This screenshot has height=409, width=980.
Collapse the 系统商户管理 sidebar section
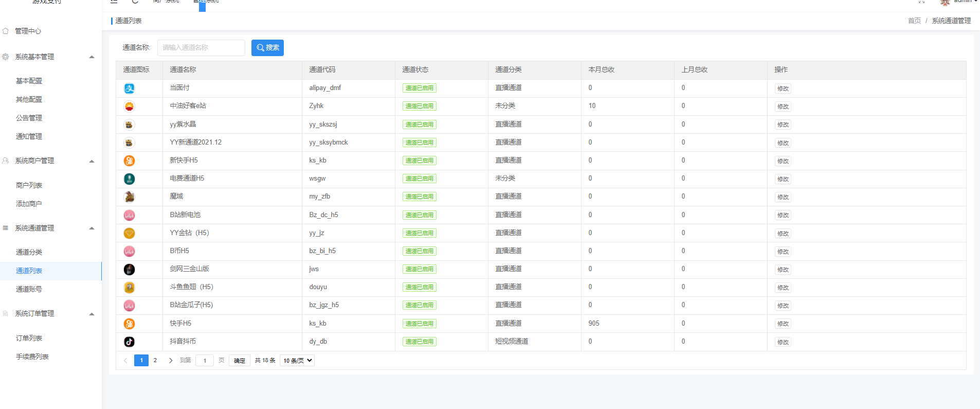[x=92, y=161]
